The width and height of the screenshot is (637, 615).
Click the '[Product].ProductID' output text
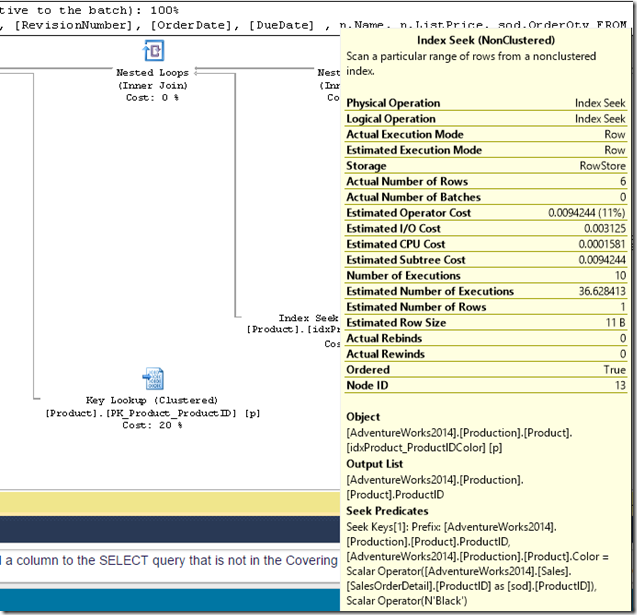point(395,495)
